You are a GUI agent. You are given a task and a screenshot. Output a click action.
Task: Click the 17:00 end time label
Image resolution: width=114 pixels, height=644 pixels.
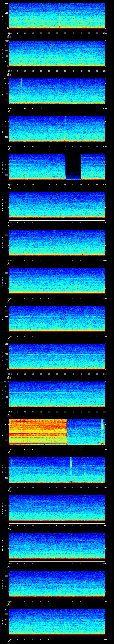coord(105,109)
